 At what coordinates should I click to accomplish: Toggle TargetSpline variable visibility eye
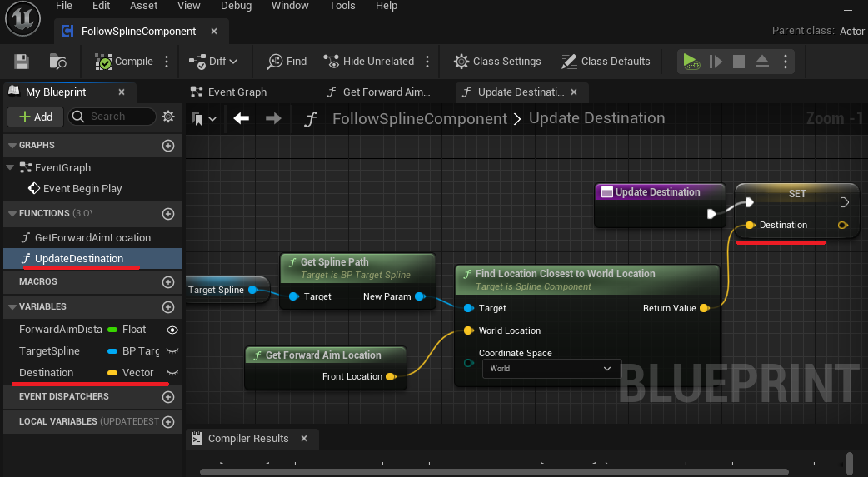(172, 350)
